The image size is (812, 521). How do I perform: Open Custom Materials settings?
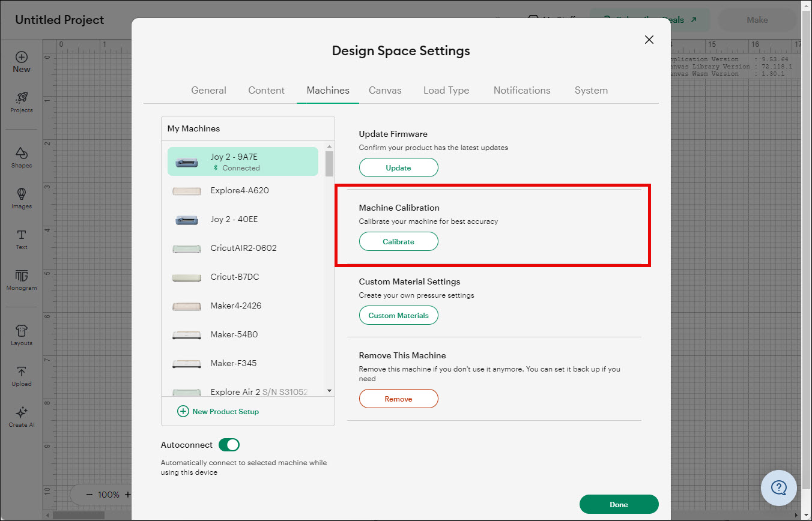398,315
